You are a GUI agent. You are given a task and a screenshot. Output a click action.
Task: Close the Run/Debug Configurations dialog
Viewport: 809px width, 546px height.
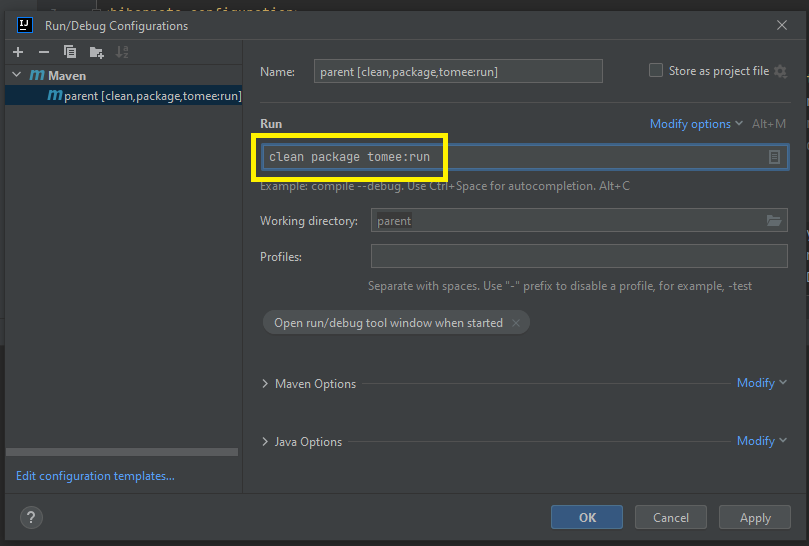click(x=782, y=25)
